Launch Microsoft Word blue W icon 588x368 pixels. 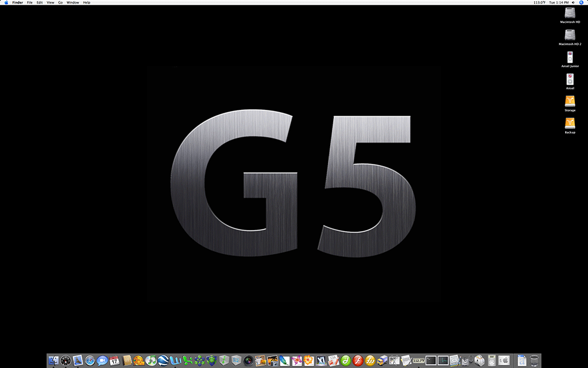coord(175,361)
